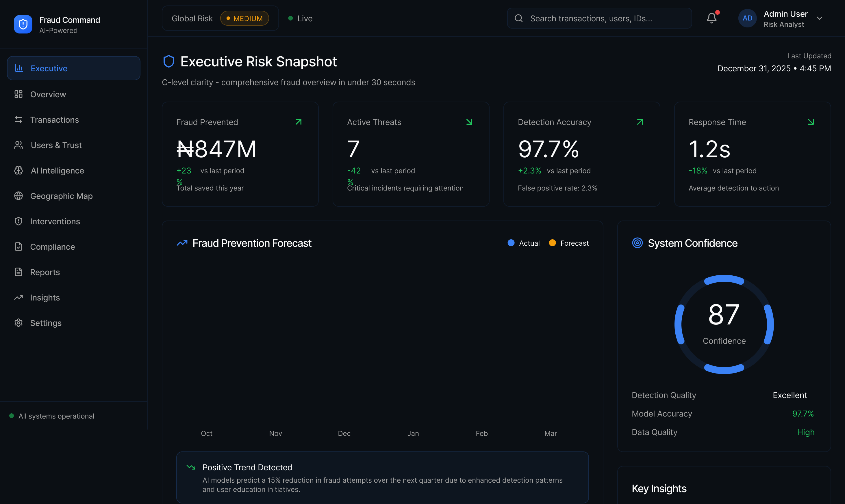The height and width of the screenshot is (504, 845).
Task: Click the Fraud Command shield logo
Action: point(23,25)
